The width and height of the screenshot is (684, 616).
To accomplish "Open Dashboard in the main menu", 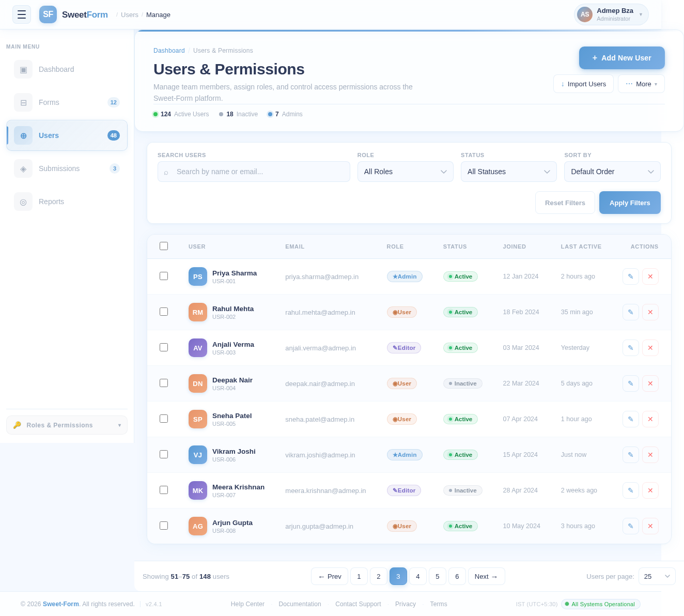I will (67, 69).
